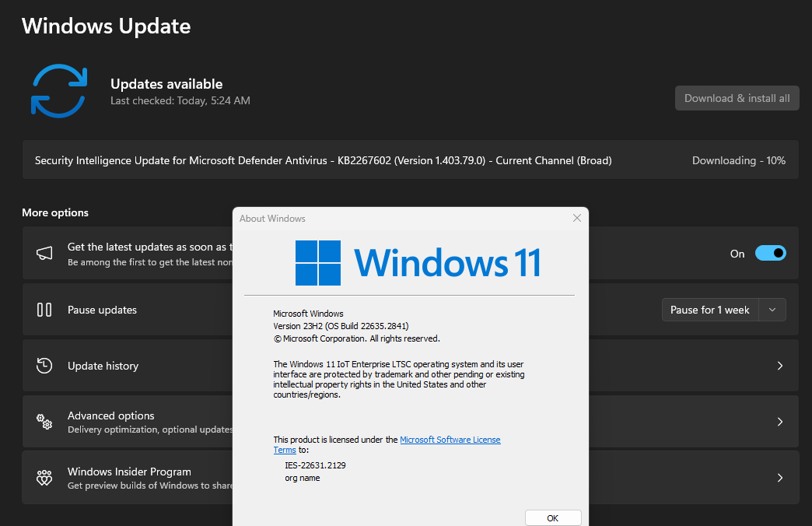
Task: Open Microsoft Software License link
Action: (450, 440)
